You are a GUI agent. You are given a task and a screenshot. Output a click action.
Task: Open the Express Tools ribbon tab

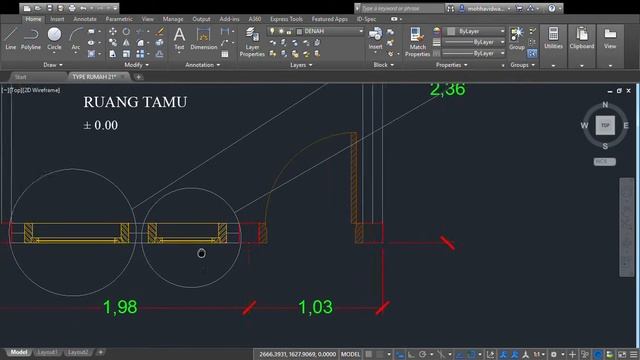[286, 19]
